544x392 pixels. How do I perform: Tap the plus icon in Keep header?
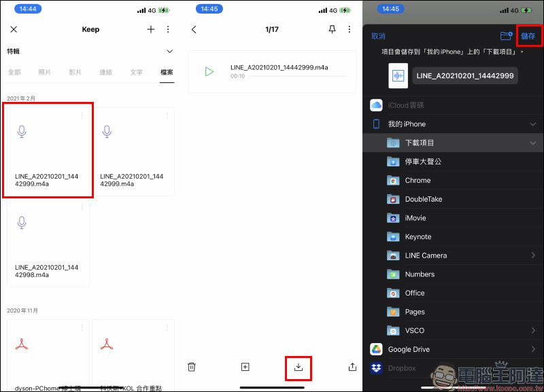click(150, 29)
